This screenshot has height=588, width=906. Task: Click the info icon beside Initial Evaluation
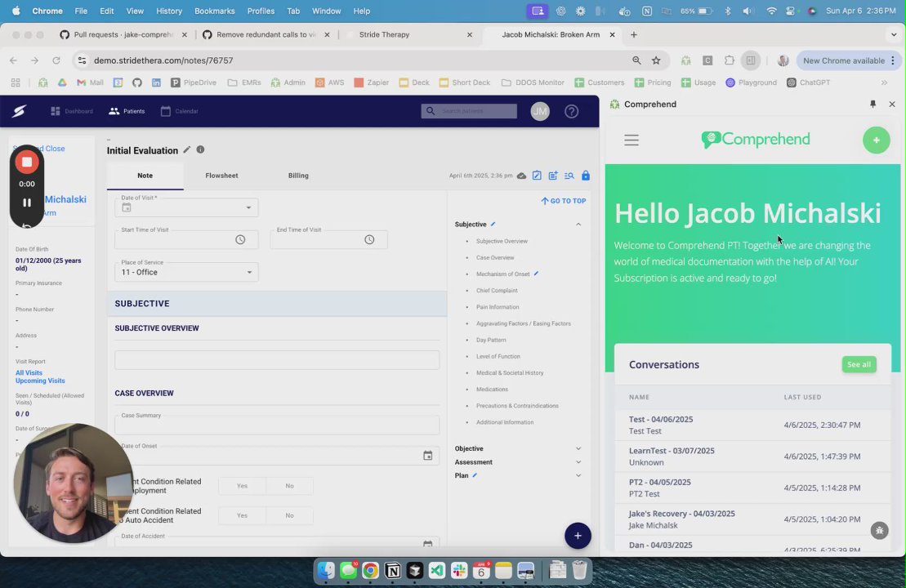pos(200,149)
